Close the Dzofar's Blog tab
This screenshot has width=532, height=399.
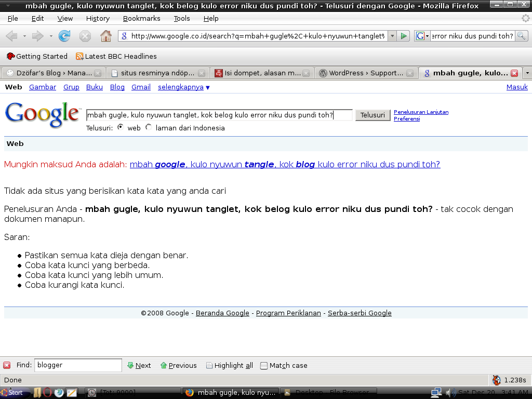98,73
